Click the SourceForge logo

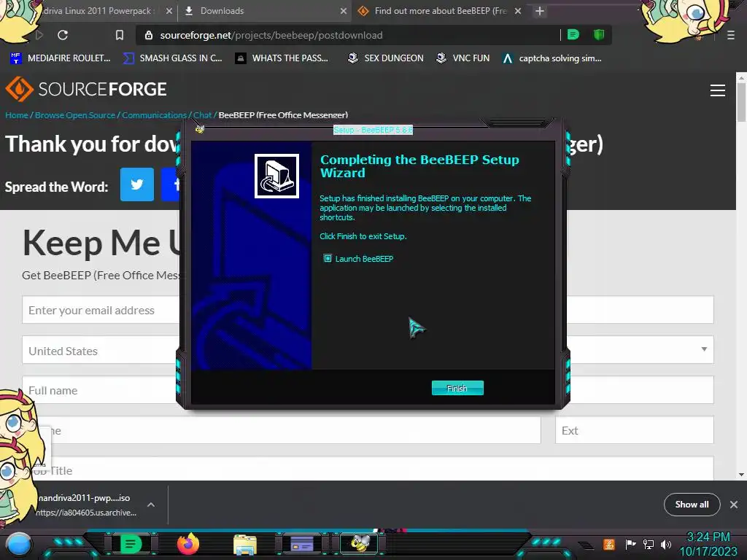86,89
